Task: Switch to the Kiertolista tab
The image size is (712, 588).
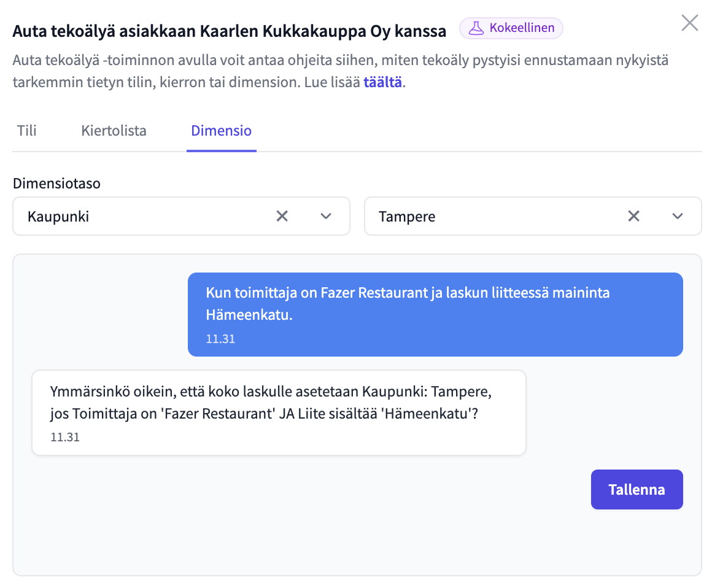Action: point(114,131)
